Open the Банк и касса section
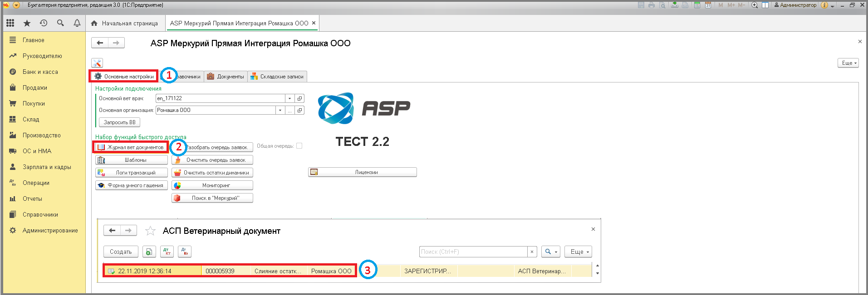Image resolution: width=868 pixels, height=295 pixels. [40, 72]
